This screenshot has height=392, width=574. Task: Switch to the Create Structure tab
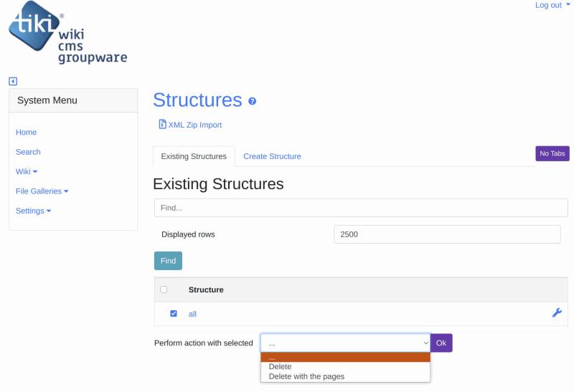(272, 156)
